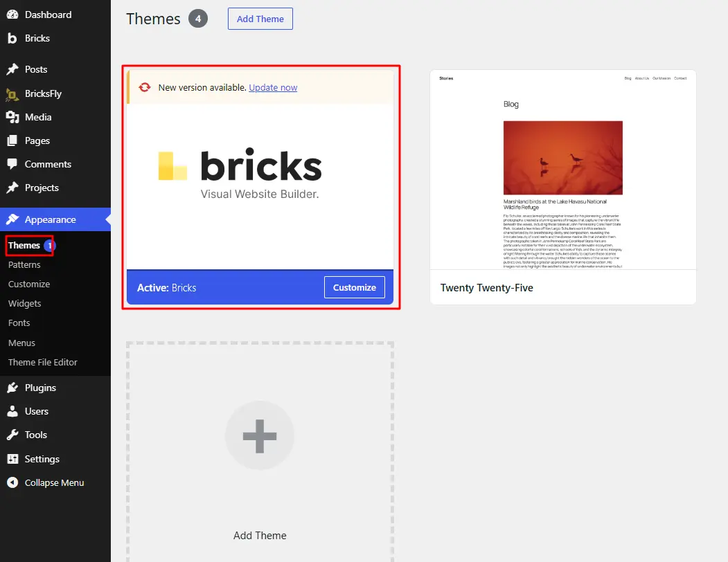Click the Media library icon
The width and height of the screenshot is (728, 562).
tap(12, 117)
